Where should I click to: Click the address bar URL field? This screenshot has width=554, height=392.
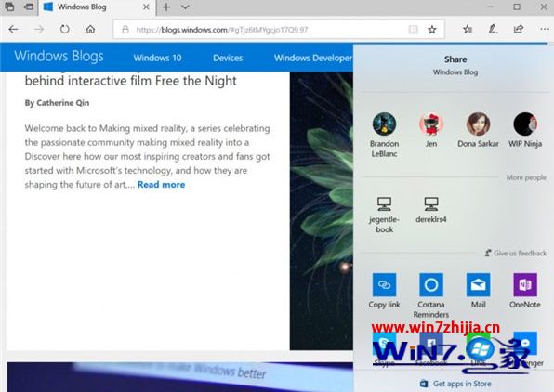click(x=279, y=30)
